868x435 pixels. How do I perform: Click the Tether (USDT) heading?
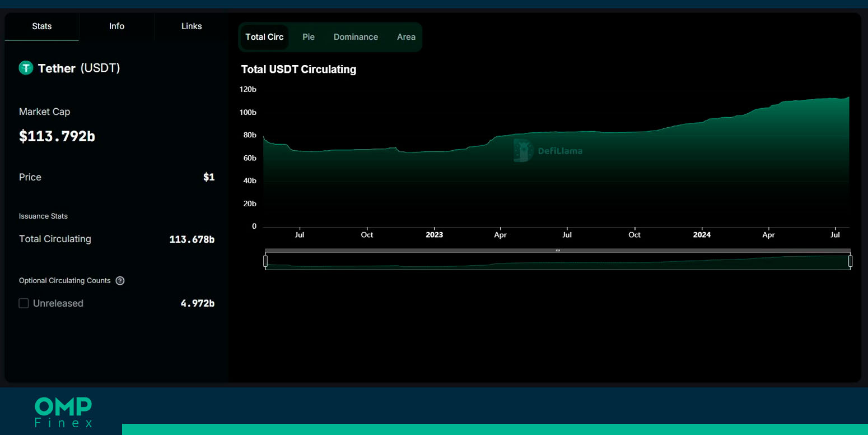(79, 68)
